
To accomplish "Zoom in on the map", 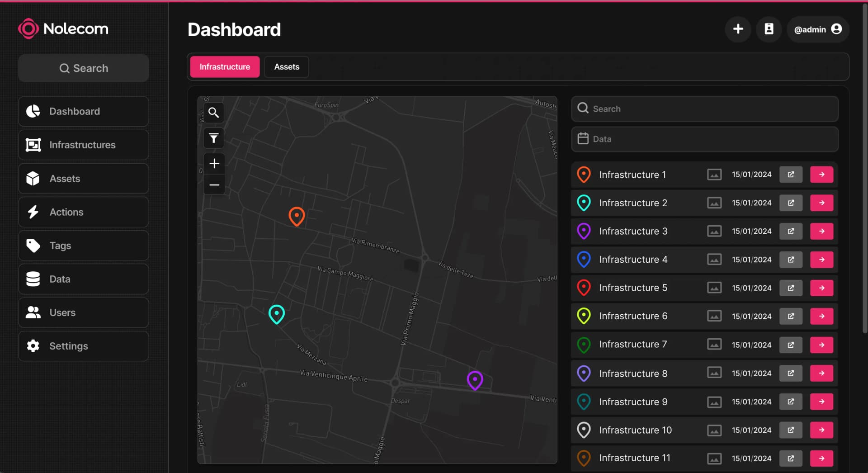I will pyautogui.click(x=214, y=163).
